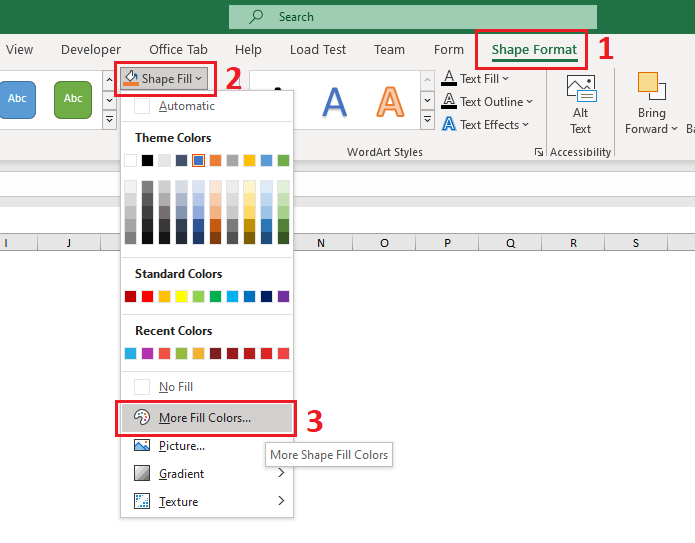Switch to the Developer tab
Viewport: 695px width, 543px height.
coord(91,49)
